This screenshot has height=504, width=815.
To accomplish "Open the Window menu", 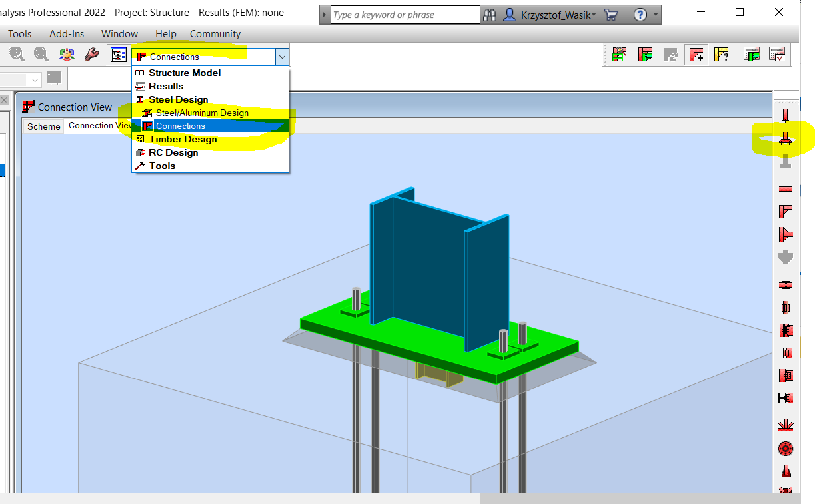I will (x=120, y=34).
